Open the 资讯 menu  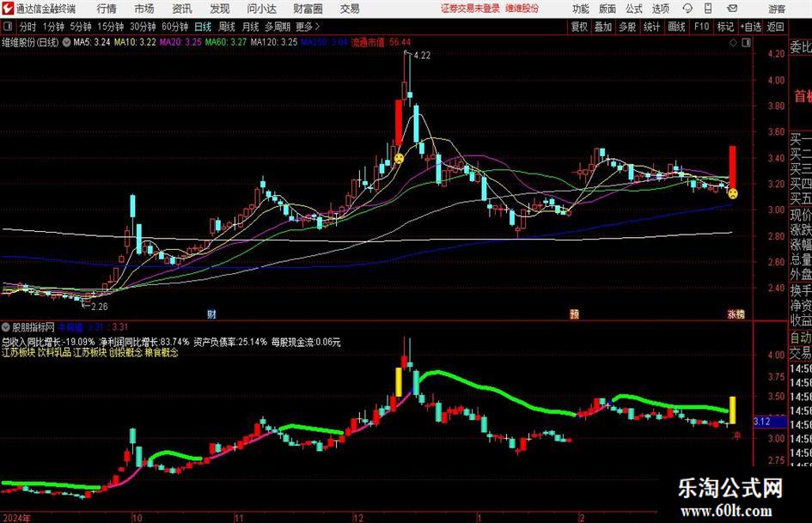[x=182, y=9]
